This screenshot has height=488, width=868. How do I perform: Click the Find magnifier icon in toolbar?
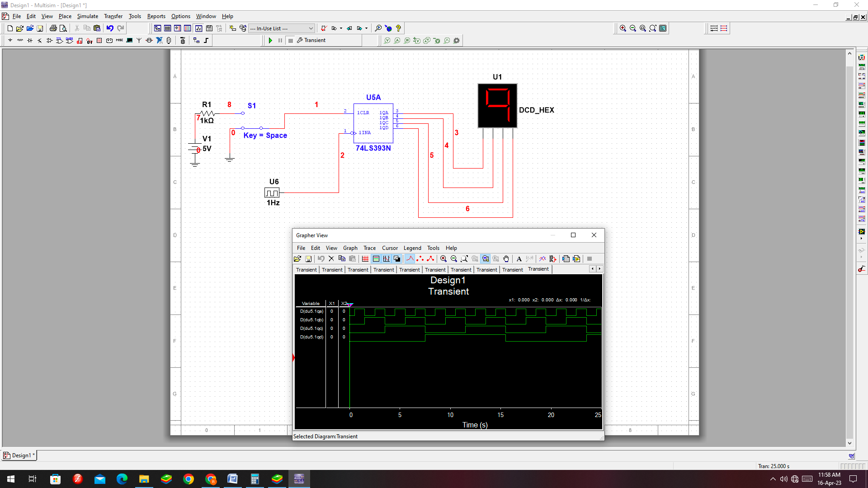[378, 28]
